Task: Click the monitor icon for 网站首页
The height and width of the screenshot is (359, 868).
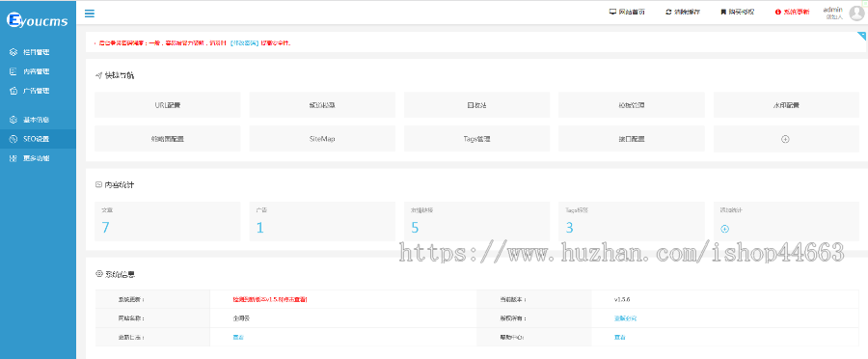Action: click(612, 12)
